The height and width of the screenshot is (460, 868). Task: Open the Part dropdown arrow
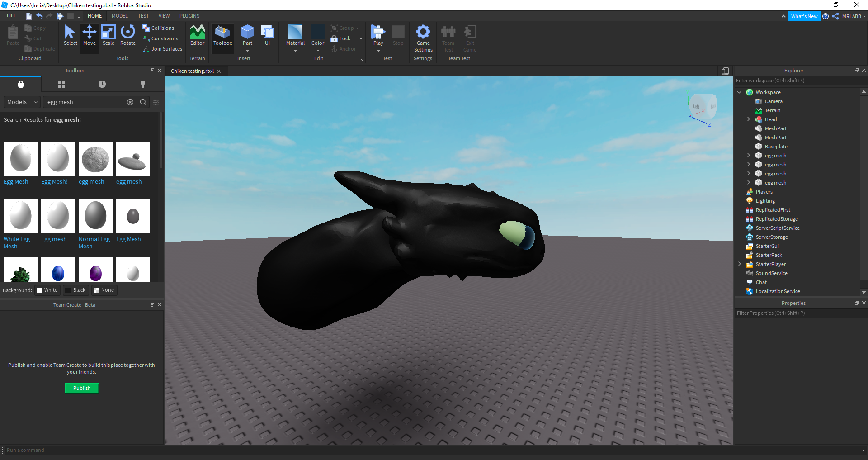click(247, 51)
